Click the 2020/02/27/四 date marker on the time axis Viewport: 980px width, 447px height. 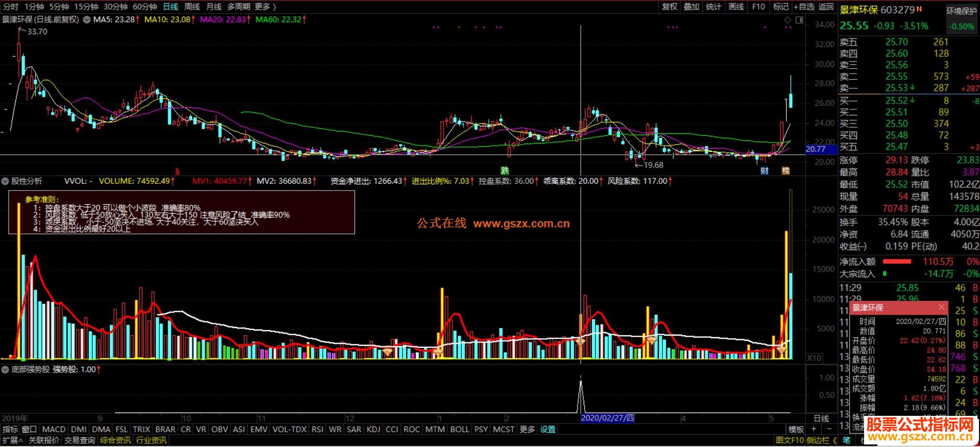pyautogui.click(x=608, y=418)
